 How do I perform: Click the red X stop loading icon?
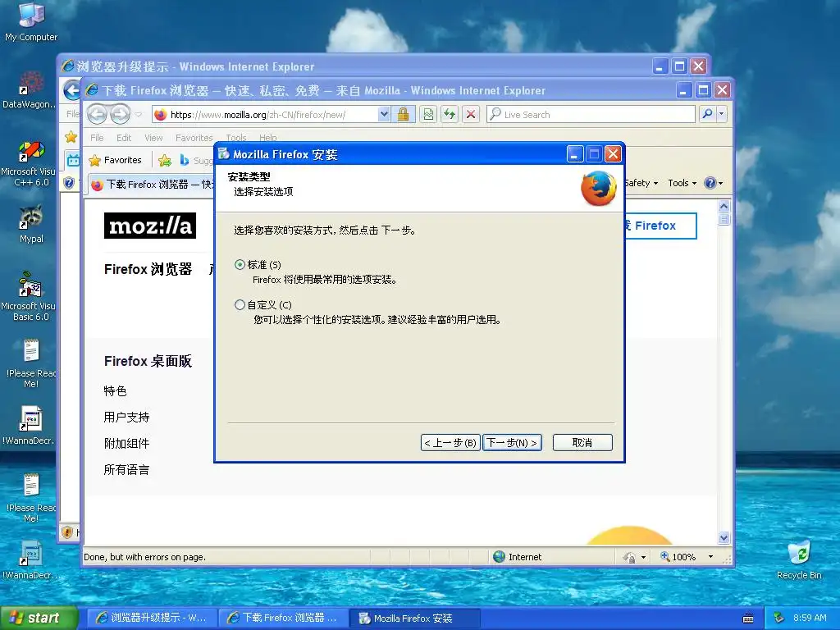470,114
